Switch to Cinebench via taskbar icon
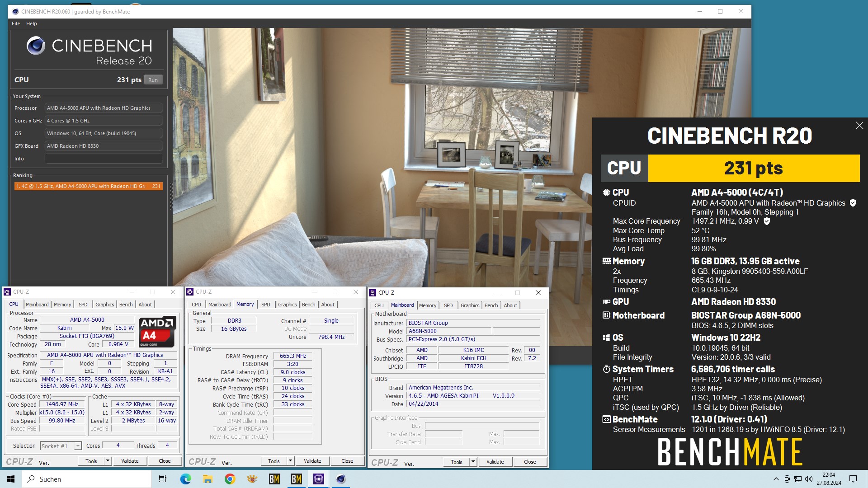The height and width of the screenshot is (488, 868). tap(341, 479)
